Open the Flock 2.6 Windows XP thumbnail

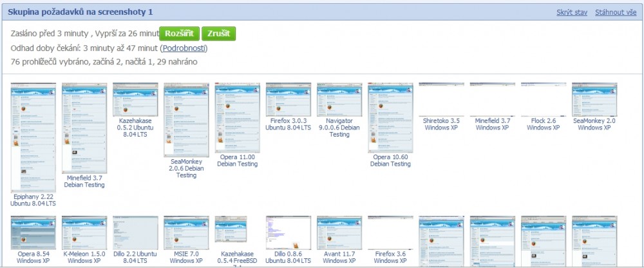click(543, 99)
